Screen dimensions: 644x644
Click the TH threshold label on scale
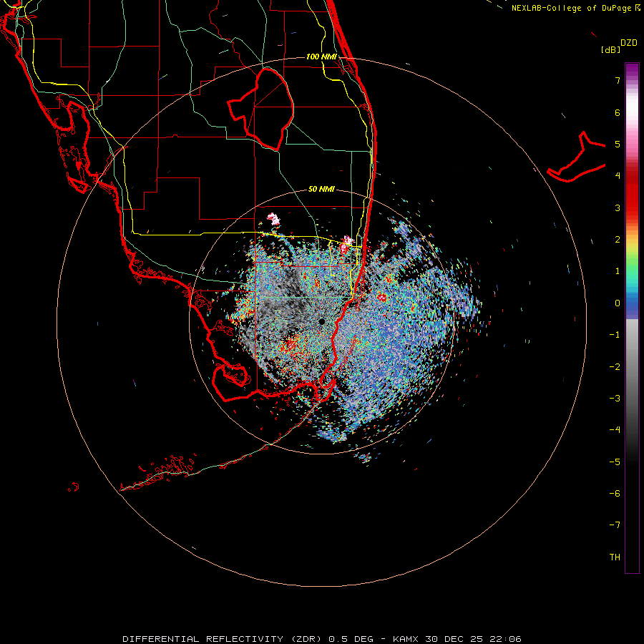pos(615,557)
